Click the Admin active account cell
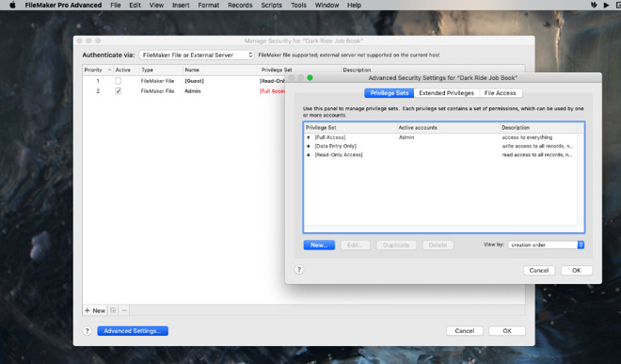This screenshot has height=364, width=621. coord(406,137)
